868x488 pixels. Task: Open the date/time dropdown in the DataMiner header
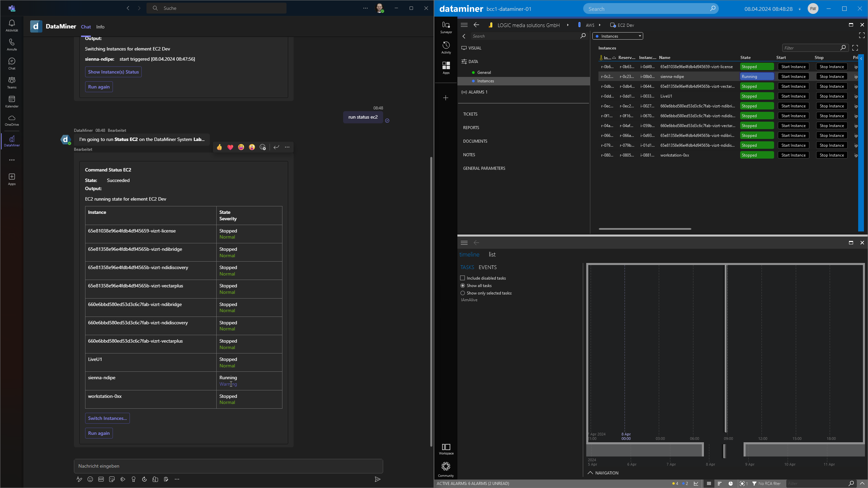pyautogui.click(x=800, y=9)
